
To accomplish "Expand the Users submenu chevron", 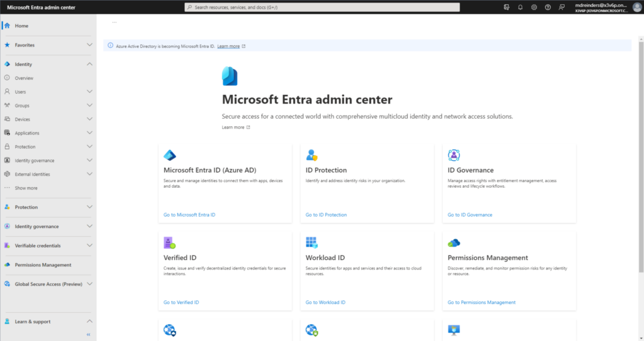I will 89,92.
